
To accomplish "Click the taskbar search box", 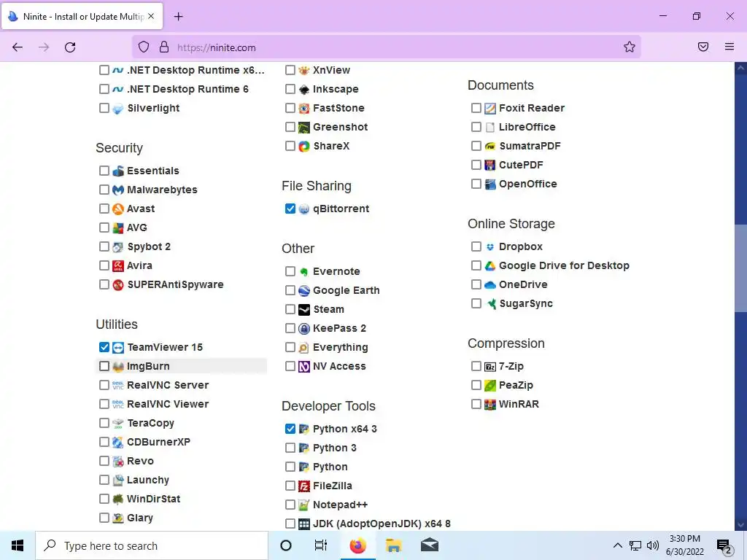I will coord(152,545).
